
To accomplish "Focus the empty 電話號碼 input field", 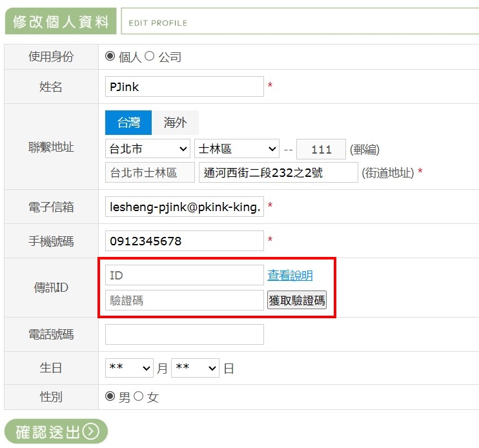I will click(x=184, y=334).
